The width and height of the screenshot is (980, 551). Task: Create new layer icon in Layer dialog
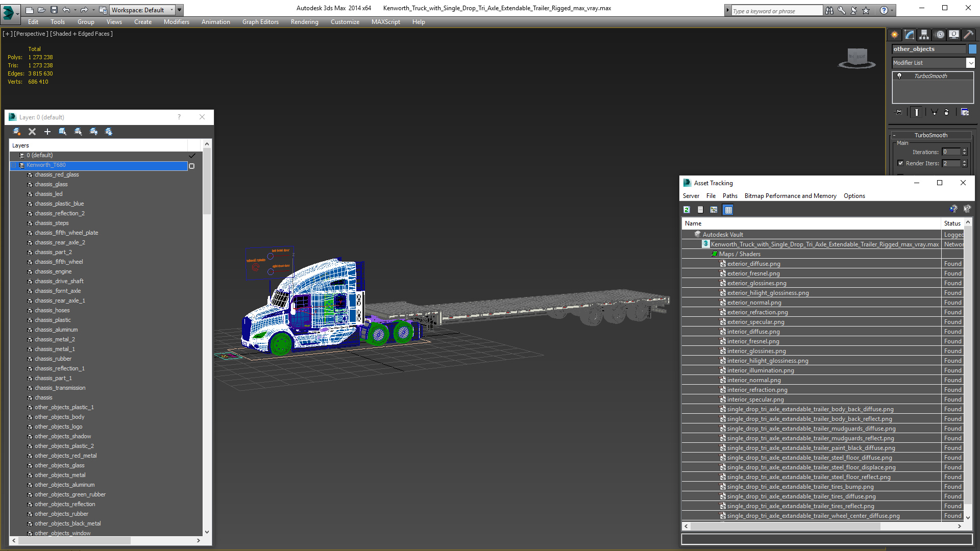click(x=17, y=132)
